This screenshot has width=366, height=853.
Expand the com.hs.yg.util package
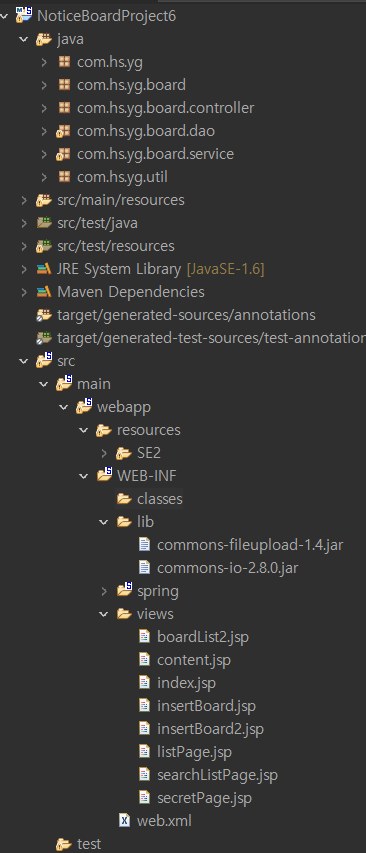pyautogui.click(x=44, y=177)
